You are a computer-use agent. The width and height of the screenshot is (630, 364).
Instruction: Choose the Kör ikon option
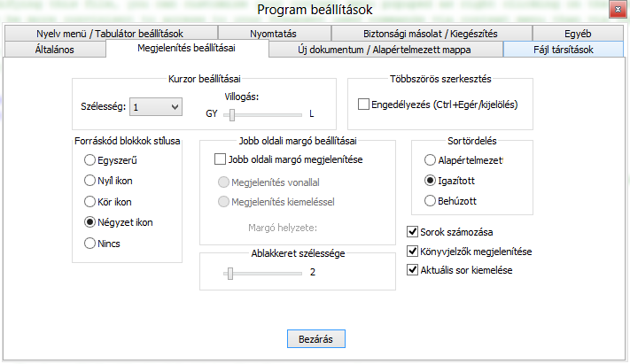[x=89, y=202]
